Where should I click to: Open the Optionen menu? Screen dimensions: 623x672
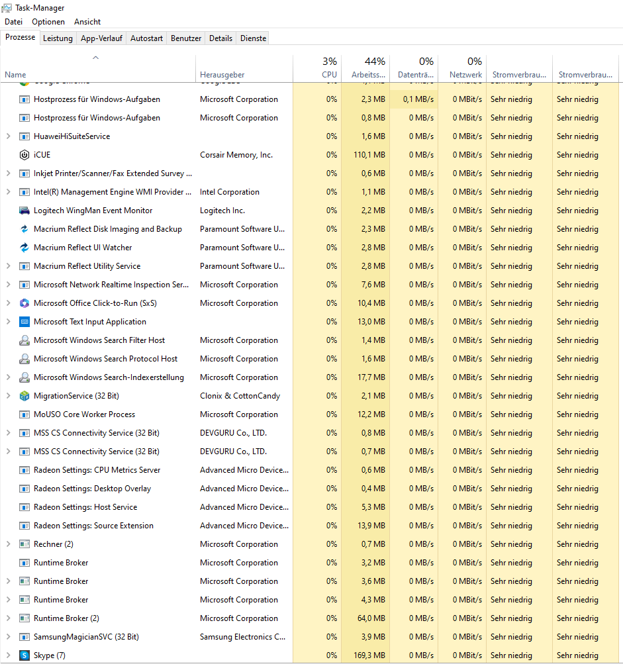click(x=48, y=22)
